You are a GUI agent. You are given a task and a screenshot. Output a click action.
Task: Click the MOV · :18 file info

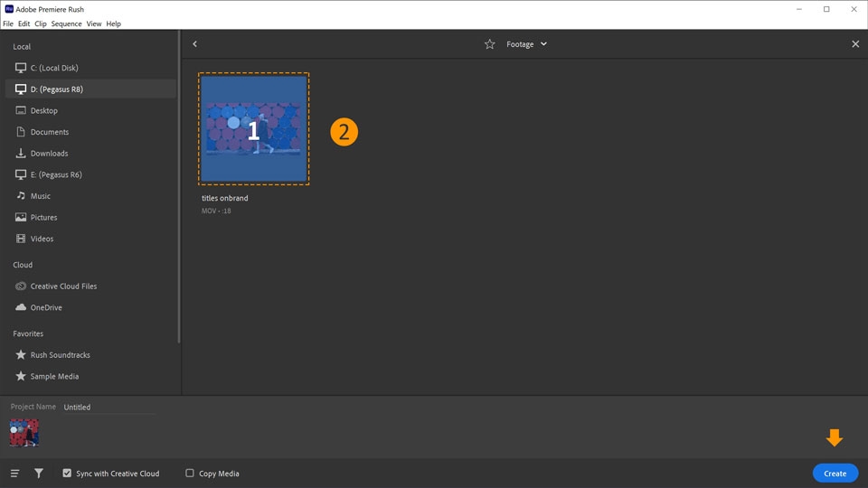[x=216, y=211]
